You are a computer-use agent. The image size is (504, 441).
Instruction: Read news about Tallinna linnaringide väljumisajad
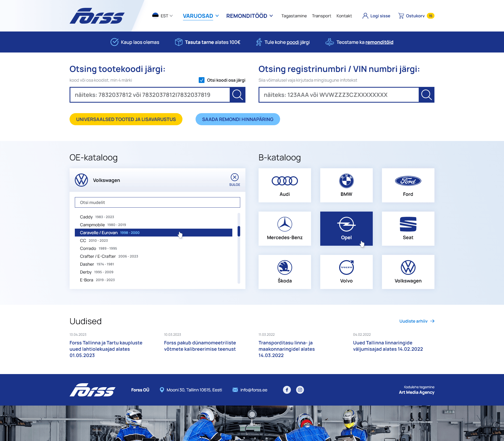(x=388, y=346)
